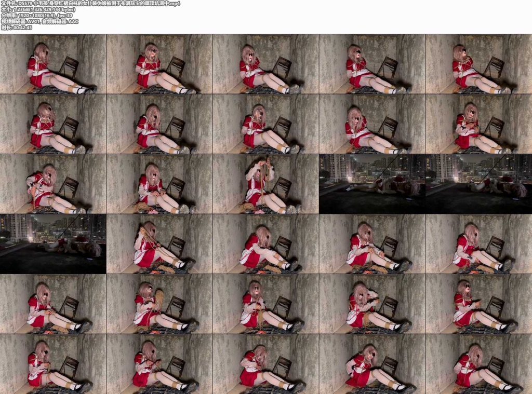Open first thumbnail in the bottom row
This screenshot has height=394, width=532.
coord(53,364)
